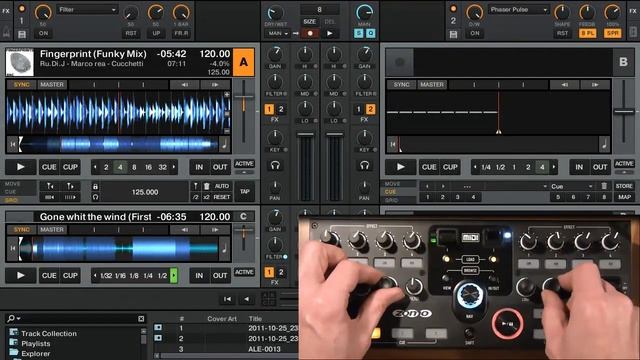This screenshot has width=640, height=360.
Task: Play deck C with its play button
Action: coord(20,276)
